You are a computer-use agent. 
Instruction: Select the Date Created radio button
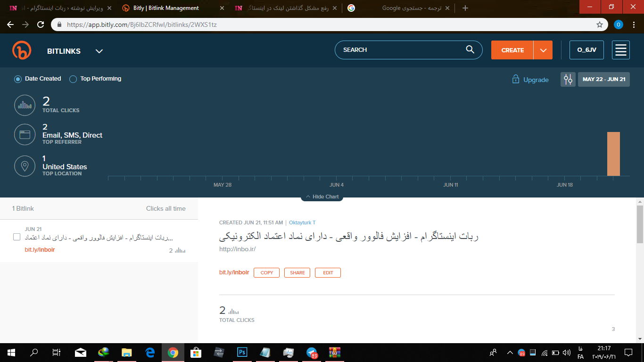18,79
